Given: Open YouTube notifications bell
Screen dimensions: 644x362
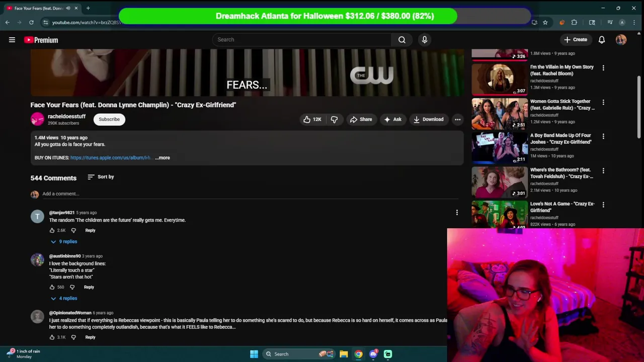Looking at the screenshot, I should click(x=602, y=40).
